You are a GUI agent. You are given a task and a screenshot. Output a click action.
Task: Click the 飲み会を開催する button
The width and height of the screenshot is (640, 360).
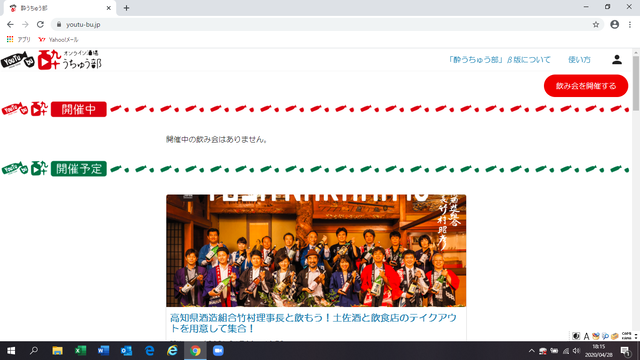[586, 86]
